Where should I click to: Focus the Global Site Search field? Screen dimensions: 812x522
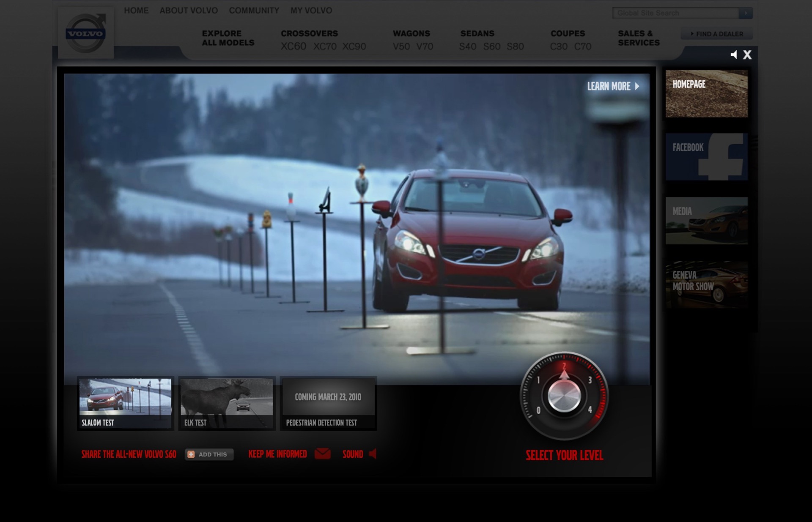tap(675, 13)
